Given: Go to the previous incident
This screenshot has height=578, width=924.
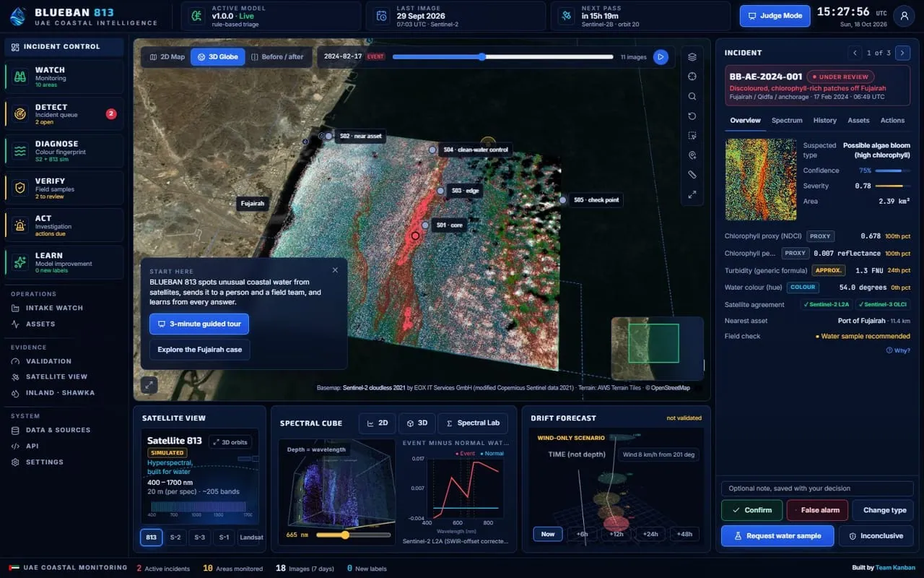Looking at the screenshot, I should coord(855,53).
